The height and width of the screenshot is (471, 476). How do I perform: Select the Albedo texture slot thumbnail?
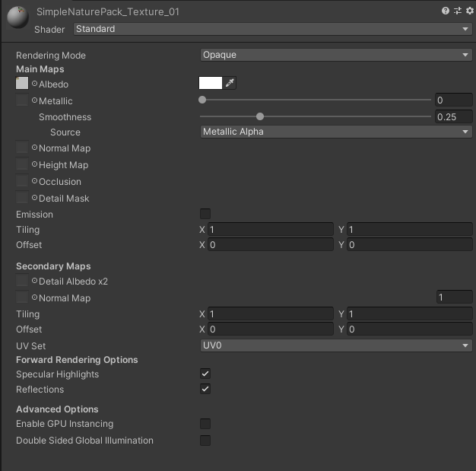pyautogui.click(x=22, y=83)
